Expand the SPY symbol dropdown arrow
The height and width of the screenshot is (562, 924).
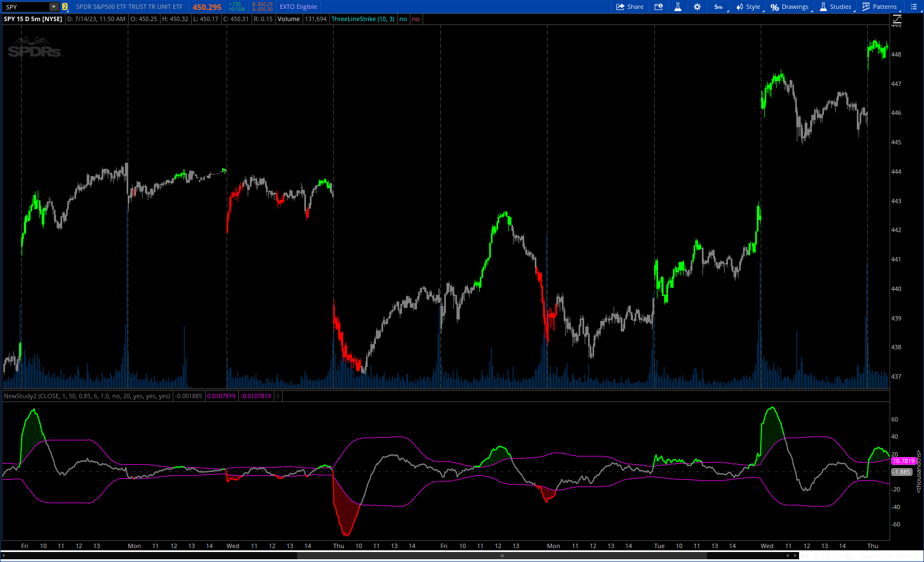[x=54, y=7]
